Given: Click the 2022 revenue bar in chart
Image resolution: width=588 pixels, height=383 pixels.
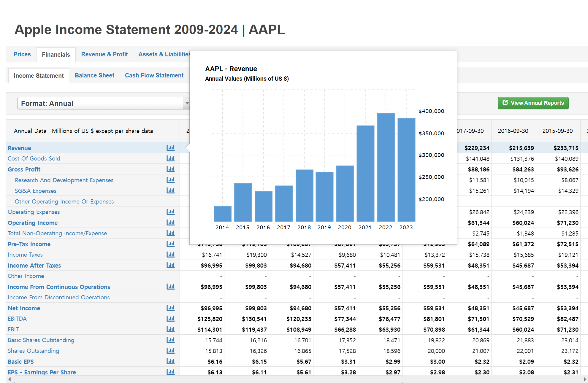Looking at the screenshot, I should (386, 167).
